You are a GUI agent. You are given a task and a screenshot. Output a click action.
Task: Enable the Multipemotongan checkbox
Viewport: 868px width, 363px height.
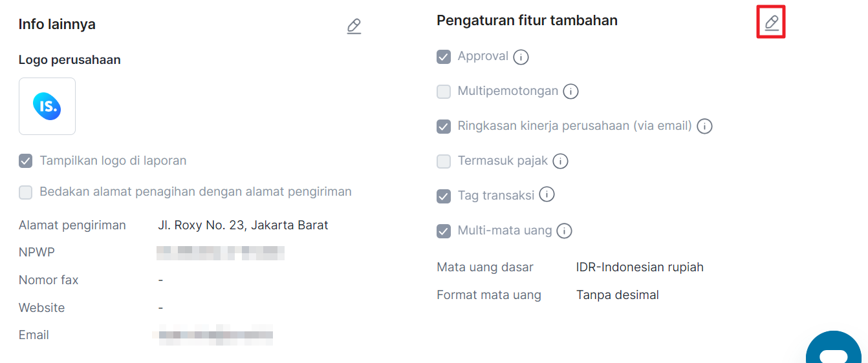pyautogui.click(x=444, y=92)
